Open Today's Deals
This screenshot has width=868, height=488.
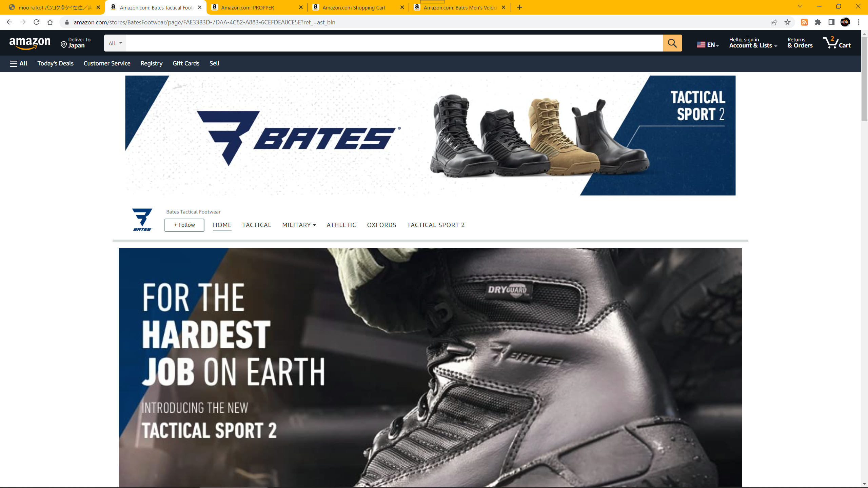(x=55, y=63)
